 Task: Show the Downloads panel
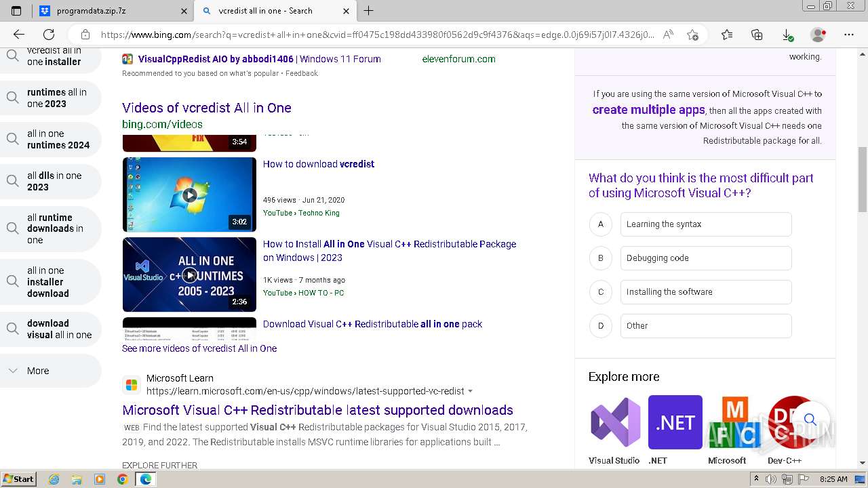tap(787, 35)
